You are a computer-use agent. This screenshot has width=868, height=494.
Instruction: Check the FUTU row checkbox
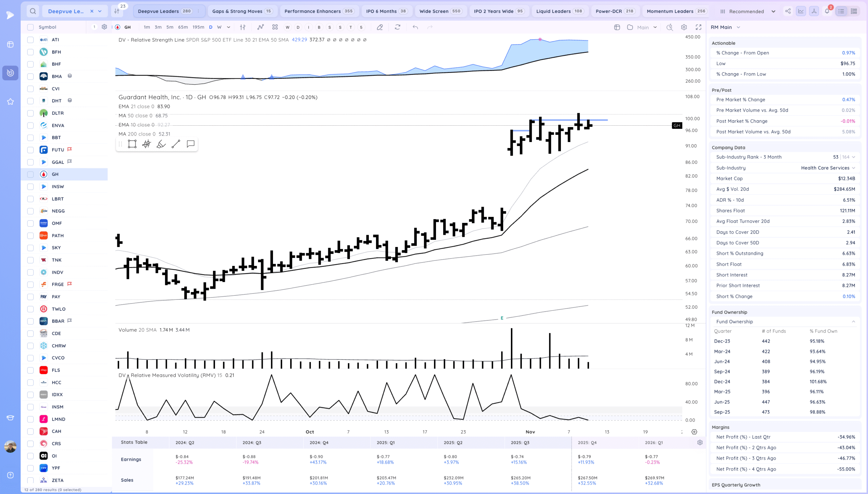pyautogui.click(x=31, y=150)
